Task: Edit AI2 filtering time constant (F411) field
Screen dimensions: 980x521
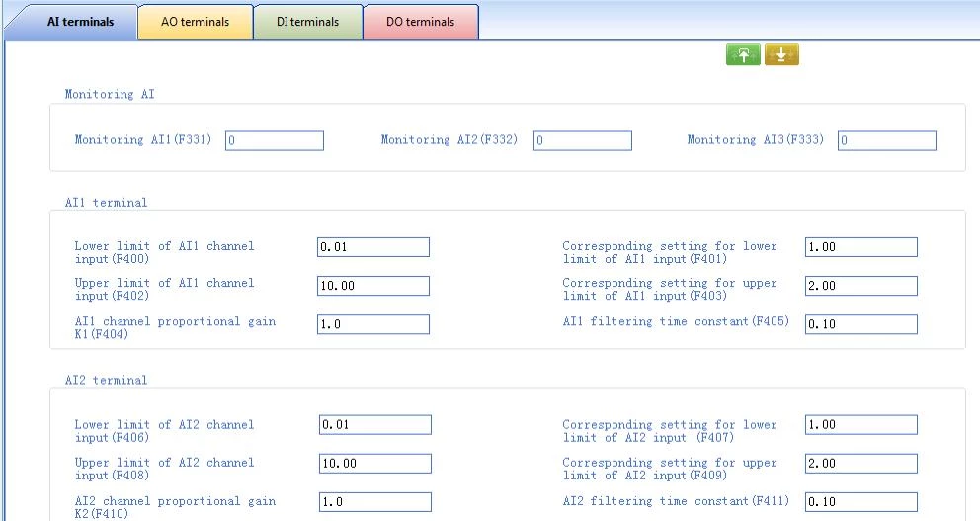Action: (x=860, y=502)
